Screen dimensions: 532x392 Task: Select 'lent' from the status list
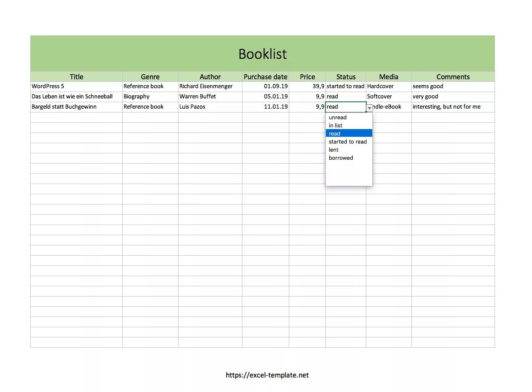point(349,150)
